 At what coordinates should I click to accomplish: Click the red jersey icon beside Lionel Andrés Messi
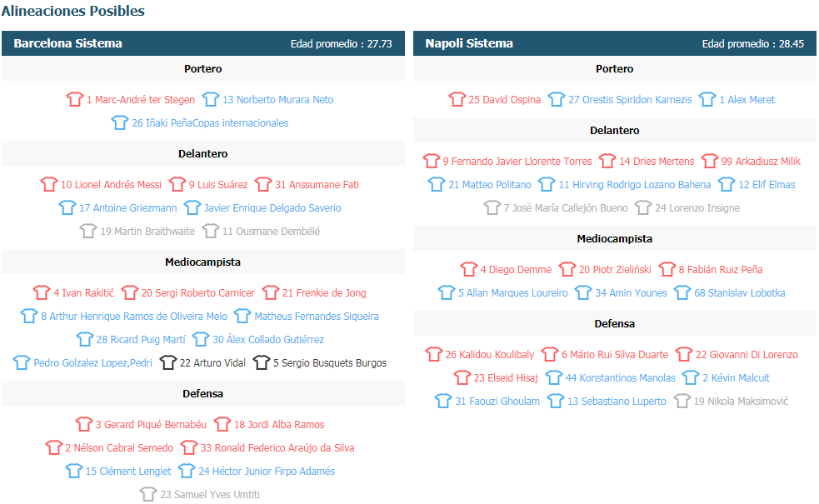[x=49, y=184]
